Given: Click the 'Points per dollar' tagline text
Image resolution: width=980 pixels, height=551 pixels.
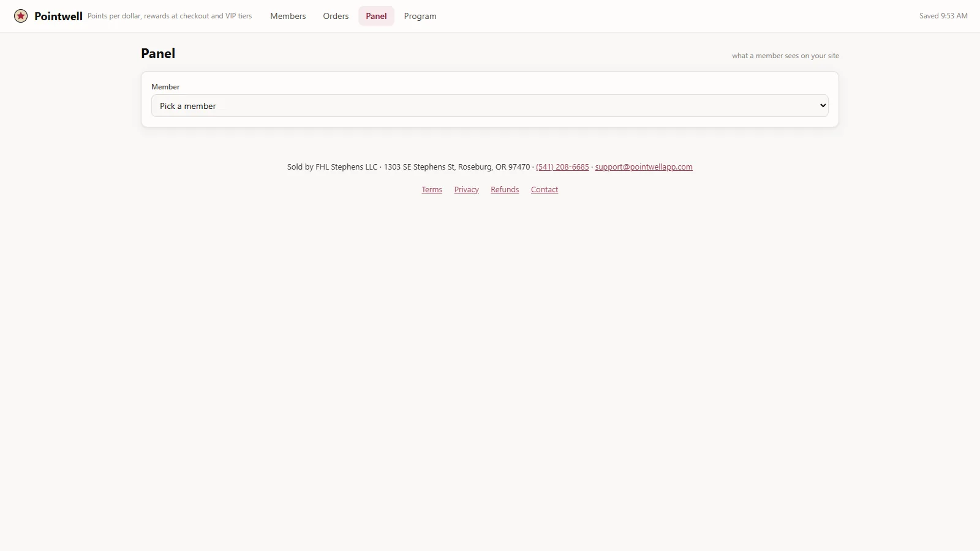Looking at the screenshot, I should 170,16.
